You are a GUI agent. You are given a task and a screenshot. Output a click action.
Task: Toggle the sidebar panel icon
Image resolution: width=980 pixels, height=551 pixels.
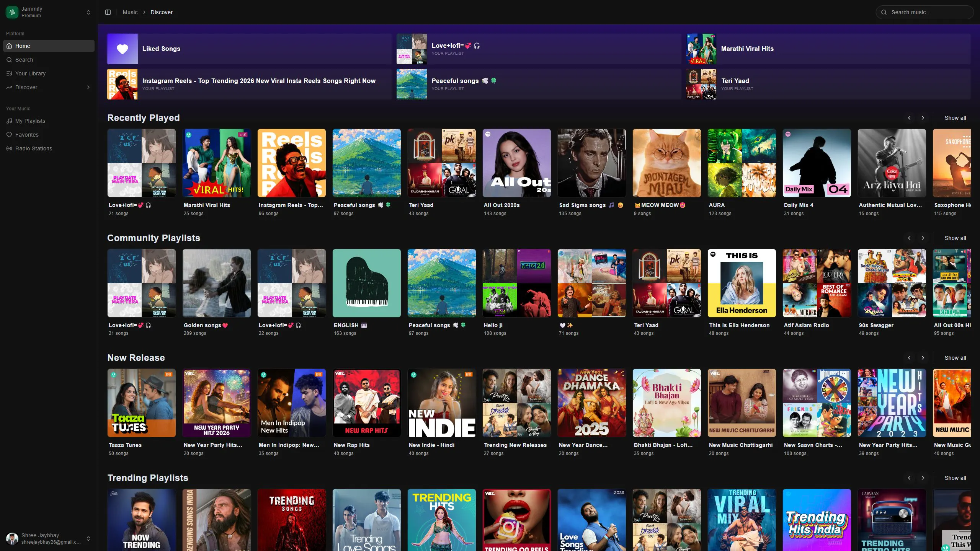tap(108, 12)
